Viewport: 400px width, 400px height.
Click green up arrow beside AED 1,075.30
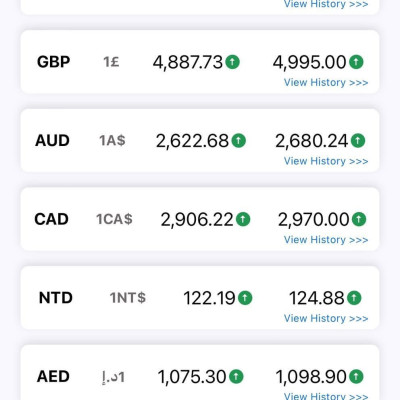click(236, 376)
